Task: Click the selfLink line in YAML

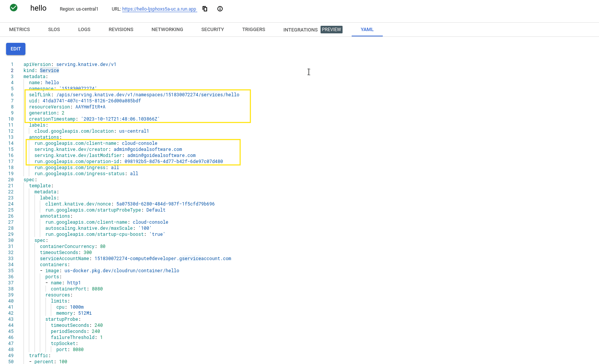Action: coord(134,95)
